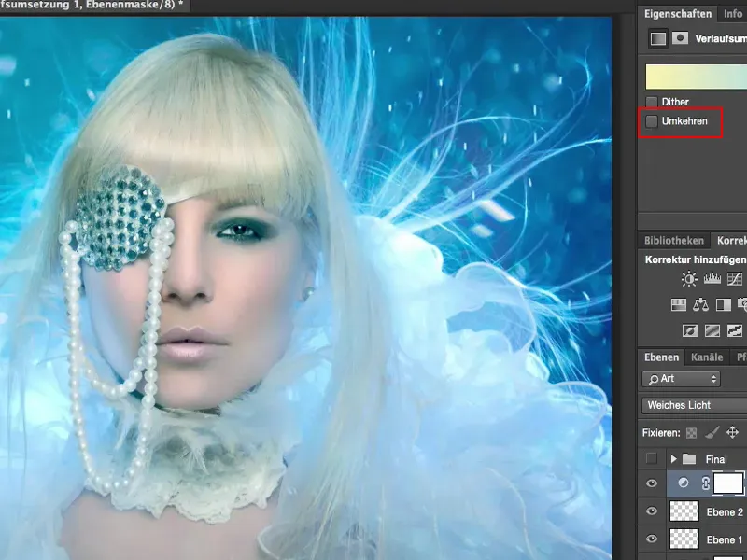747x560 pixels.
Task: Add a Curves adjustment icon
Action: click(x=735, y=278)
